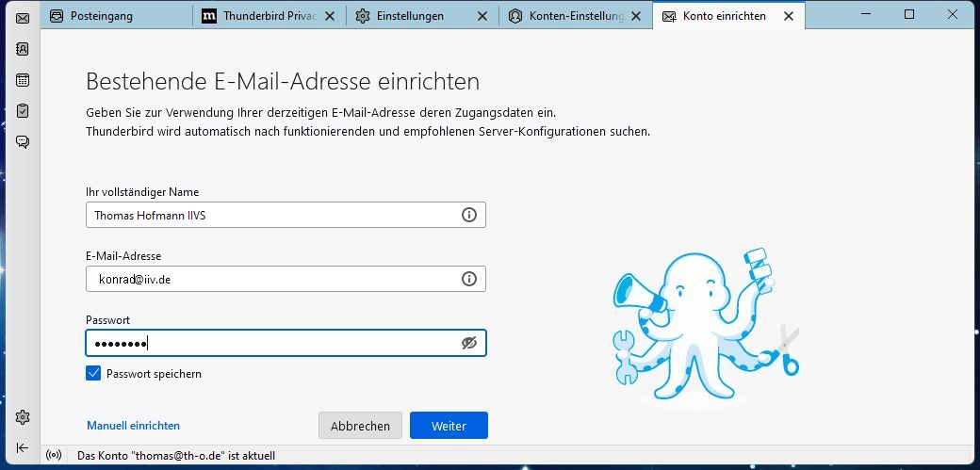The image size is (980, 470).
Task: Open the Manuell einrichten link
Action: [133, 426]
